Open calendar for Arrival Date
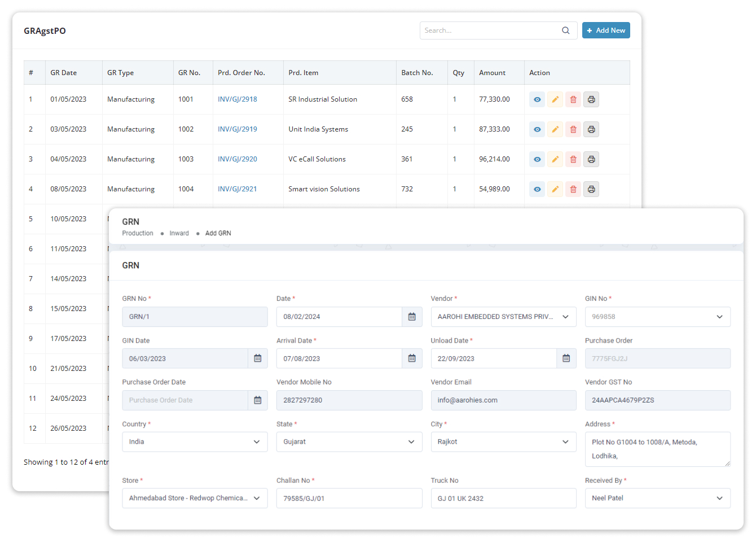 (412, 359)
